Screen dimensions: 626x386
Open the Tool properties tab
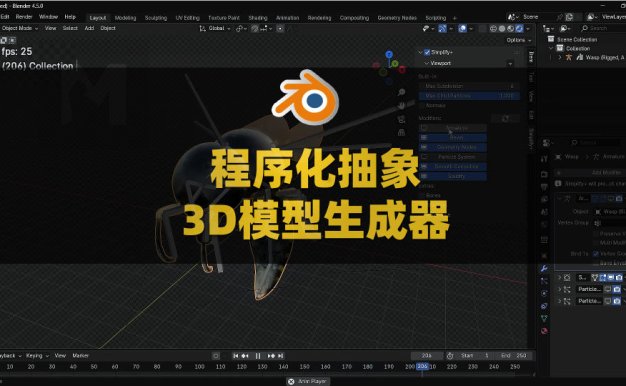(x=544, y=159)
